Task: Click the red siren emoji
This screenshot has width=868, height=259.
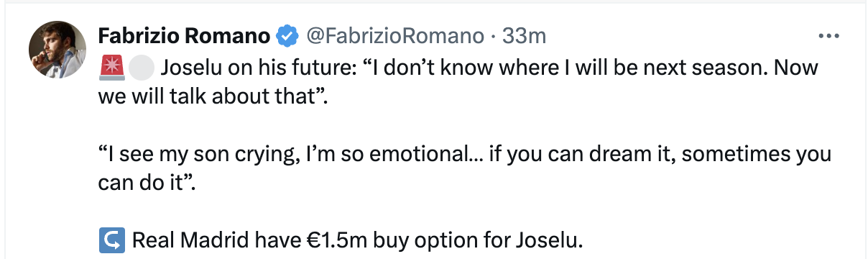Action: [x=111, y=68]
